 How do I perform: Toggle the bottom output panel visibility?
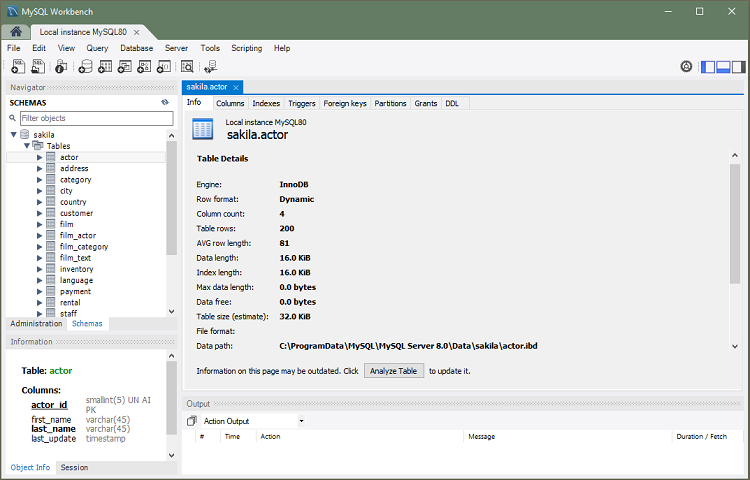click(x=723, y=67)
